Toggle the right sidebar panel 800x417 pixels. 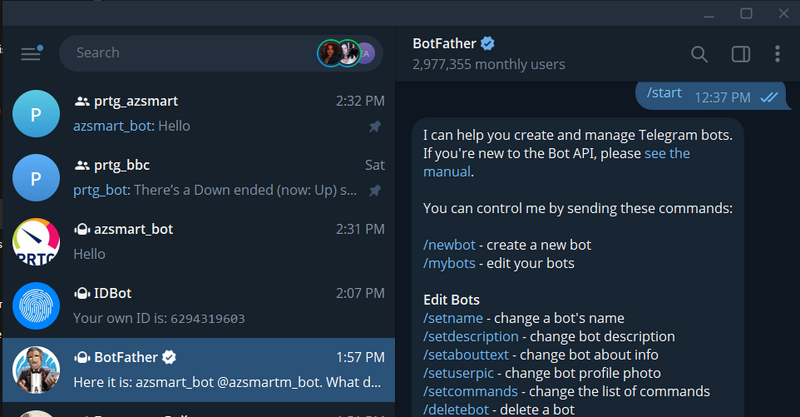tap(740, 54)
